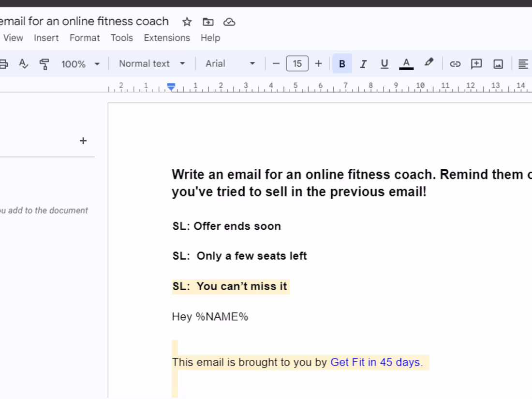Select the Paint format tool

44,63
